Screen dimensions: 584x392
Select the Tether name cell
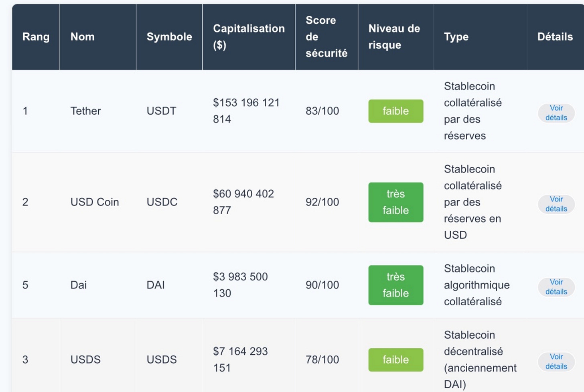click(86, 111)
